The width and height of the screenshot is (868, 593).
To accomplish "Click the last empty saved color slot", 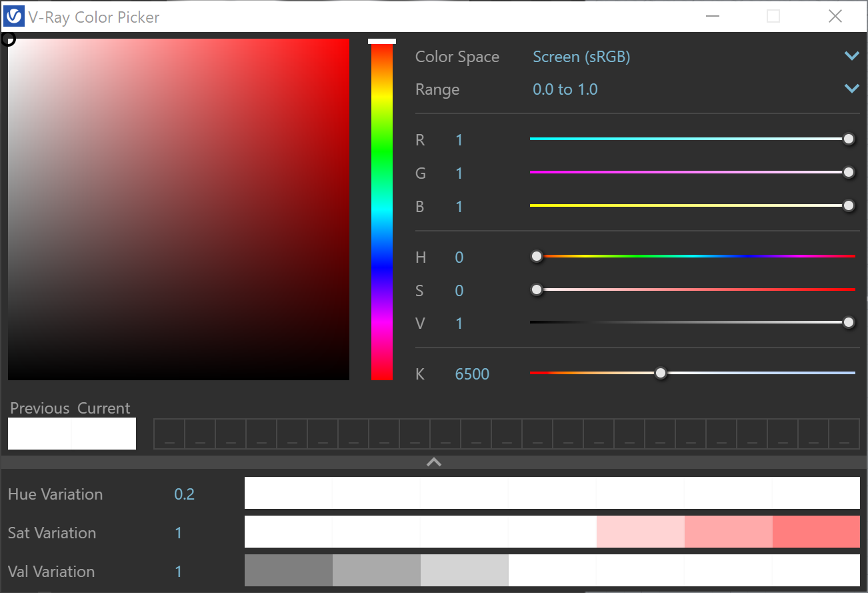I will coord(844,434).
